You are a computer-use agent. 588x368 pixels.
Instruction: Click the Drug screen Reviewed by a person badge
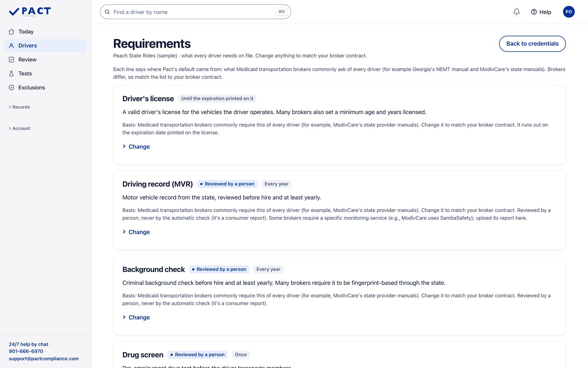pyautogui.click(x=197, y=355)
